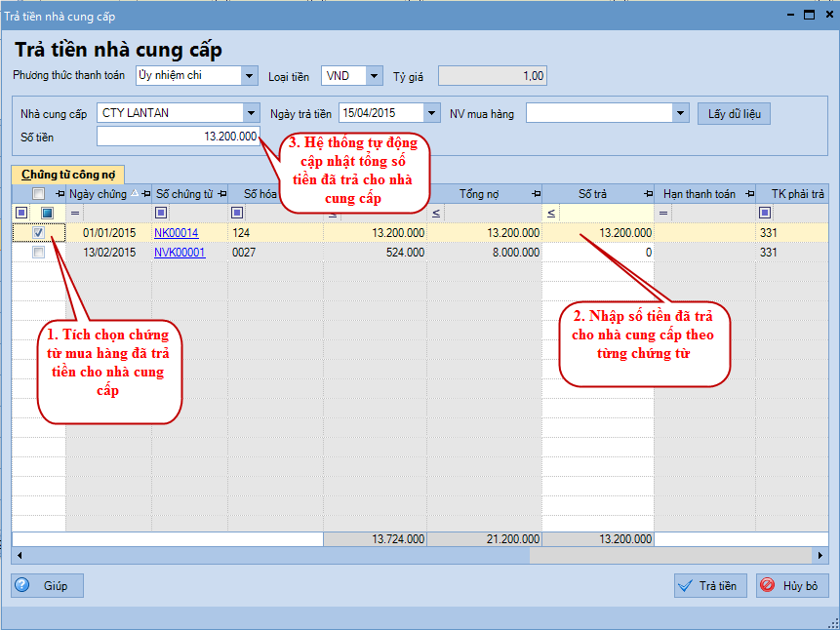Expand the Nhà cung cấp dropdown
The width and height of the screenshot is (840, 630).
click(x=252, y=113)
